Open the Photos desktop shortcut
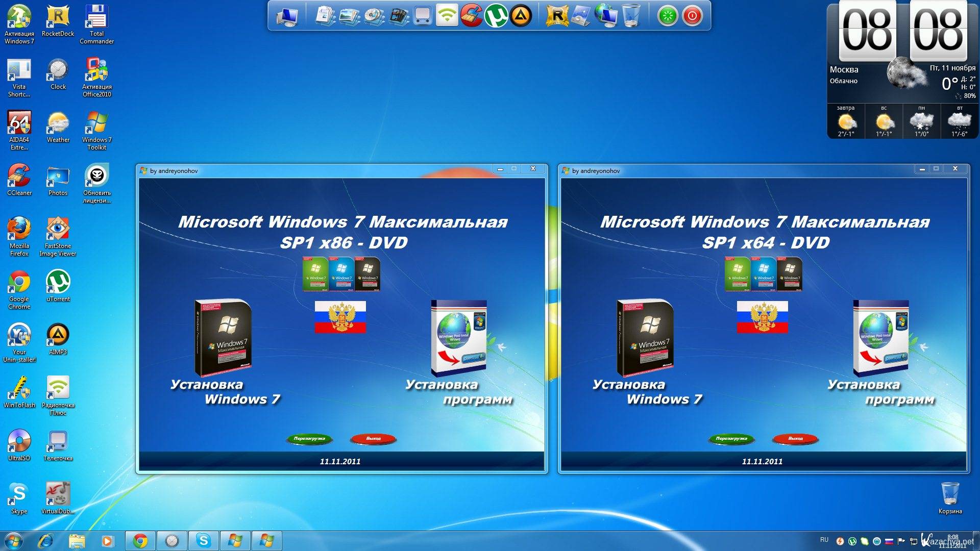The height and width of the screenshot is (551, 980). click(58, 180)
